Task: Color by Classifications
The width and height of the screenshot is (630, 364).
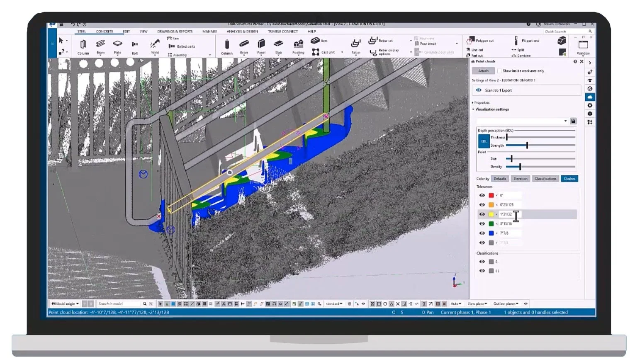Action: pyautogui.click(x=545, y=179)
